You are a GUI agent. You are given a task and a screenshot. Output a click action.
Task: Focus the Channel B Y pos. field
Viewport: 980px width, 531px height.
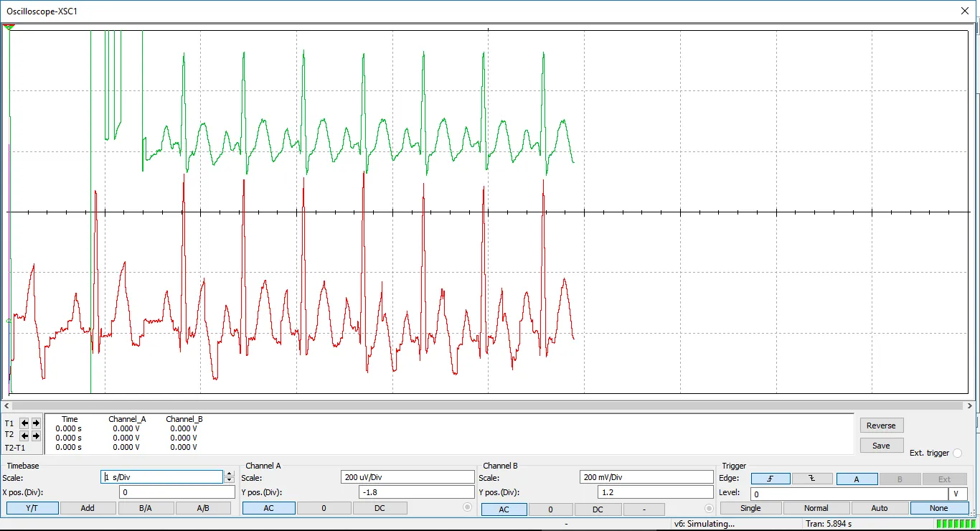point(656,492)
